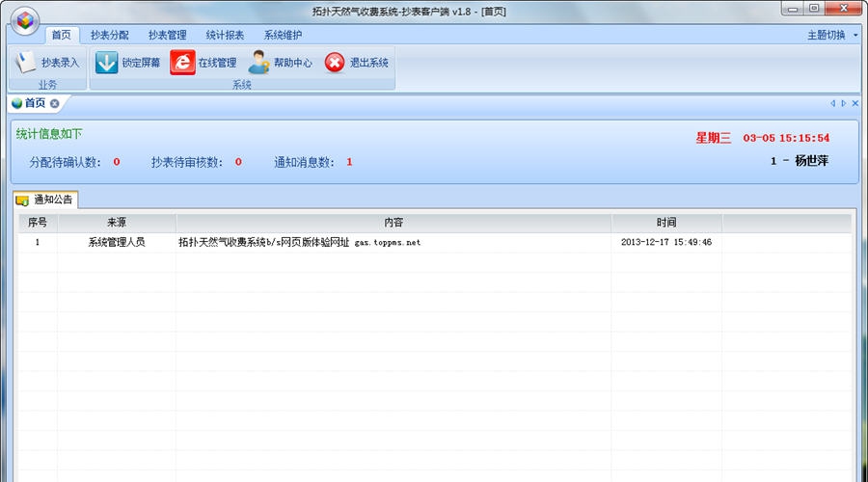Expand the 主题切换 theme dropdown
Viewport: 868px width, 482px height.
click(832, 35)
